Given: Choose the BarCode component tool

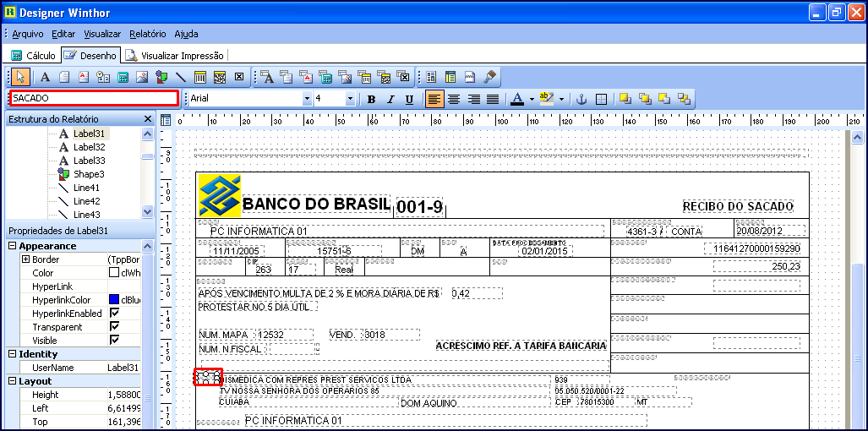Looking at the screenshot, I should coord(199,77).
